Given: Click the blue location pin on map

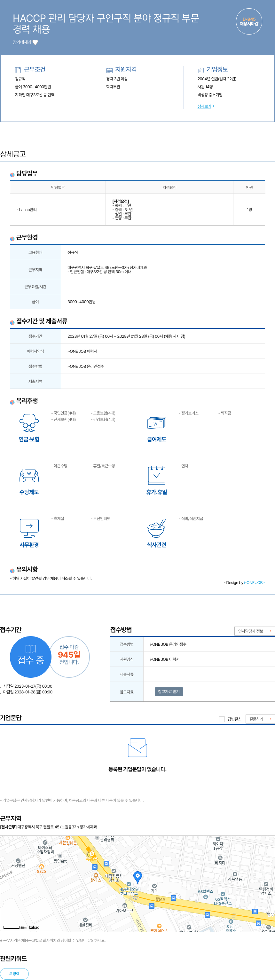Looking at the screenshot, I should 138,877.
